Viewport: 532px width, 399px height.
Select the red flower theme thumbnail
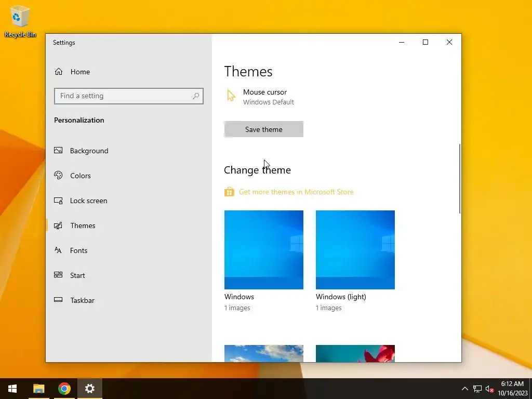pyautogui.click(x=355, y=353)
